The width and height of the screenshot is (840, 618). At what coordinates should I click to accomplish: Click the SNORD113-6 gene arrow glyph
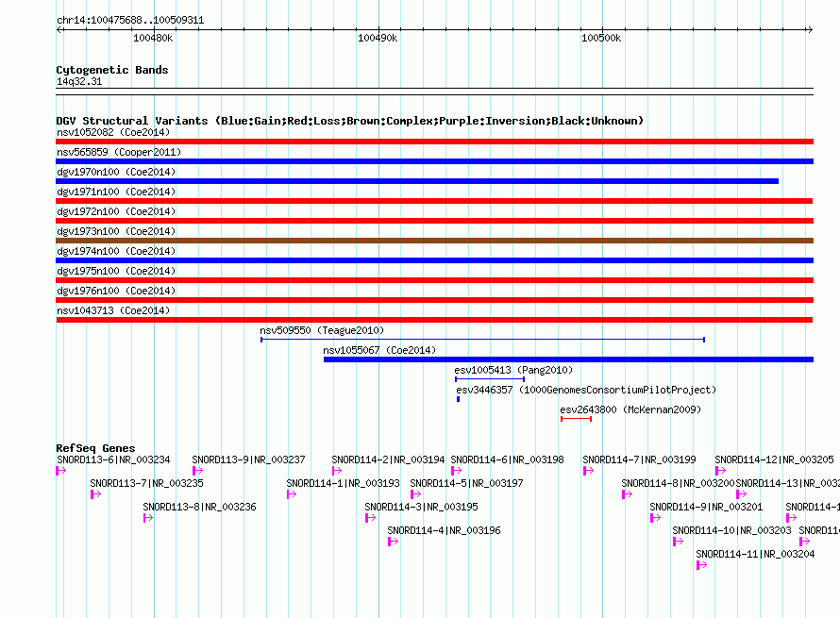pyautogui.click(x=61, y=471)
